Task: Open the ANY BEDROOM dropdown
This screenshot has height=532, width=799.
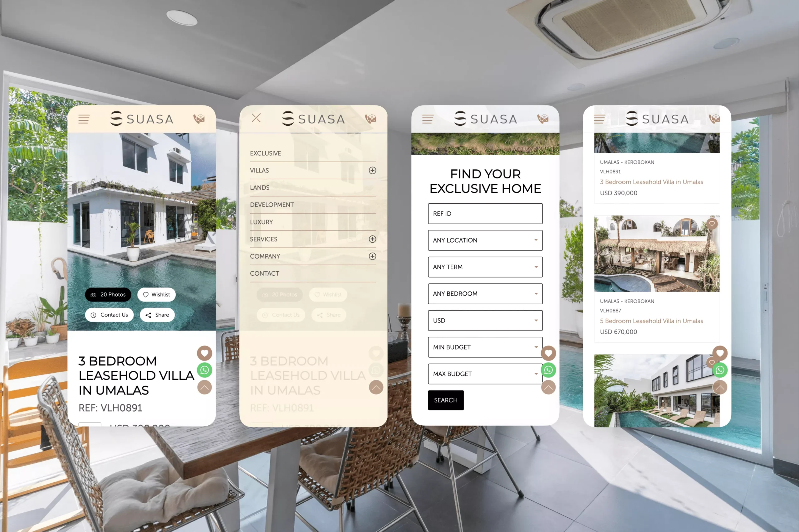Action: [485, 293]
